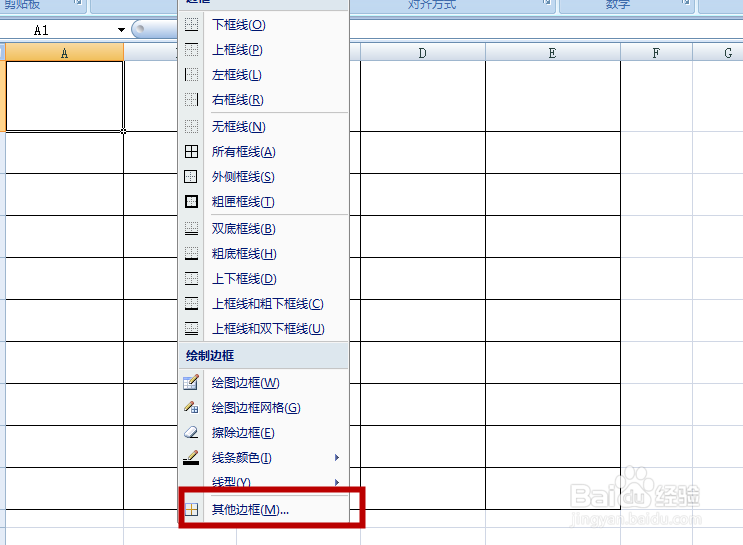
Task: Click the all borders grid icon
Action: click(191, 152)
